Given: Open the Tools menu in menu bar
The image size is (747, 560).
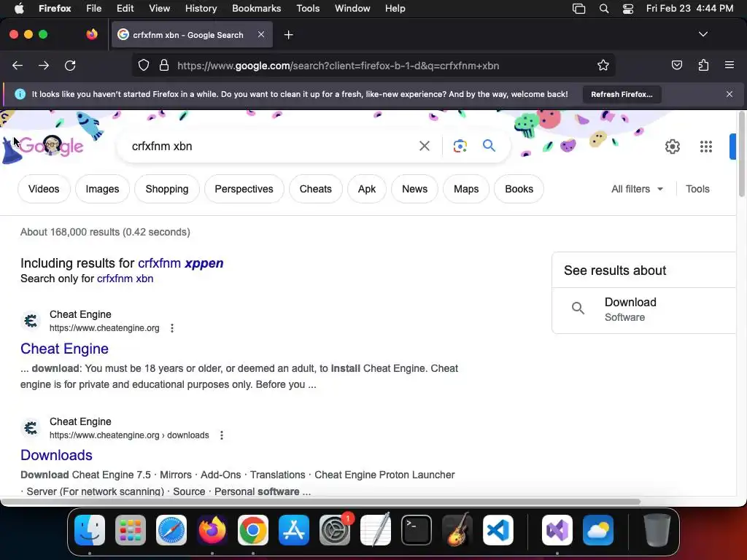Looking at the screenshot, I should (308, 9).
